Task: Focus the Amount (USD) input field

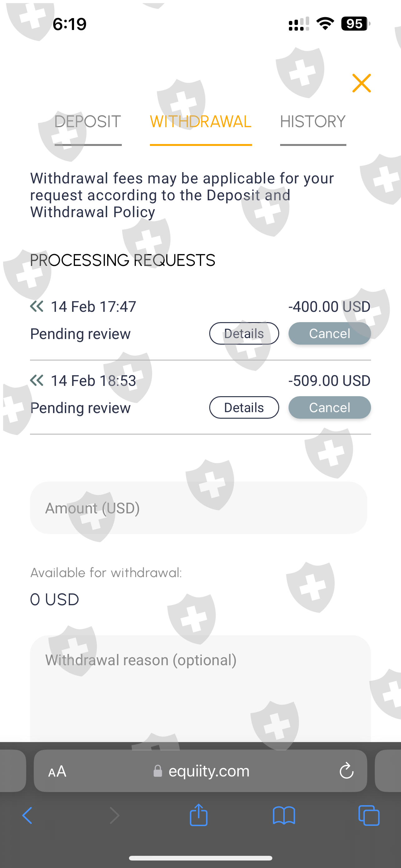Action: (199, 508)
